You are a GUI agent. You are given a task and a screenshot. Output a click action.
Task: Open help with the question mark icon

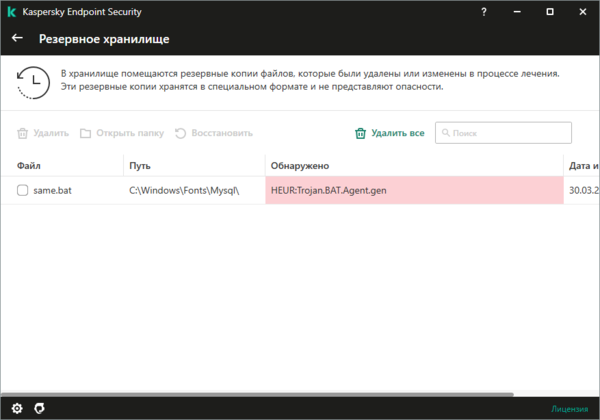pos(484,12)
